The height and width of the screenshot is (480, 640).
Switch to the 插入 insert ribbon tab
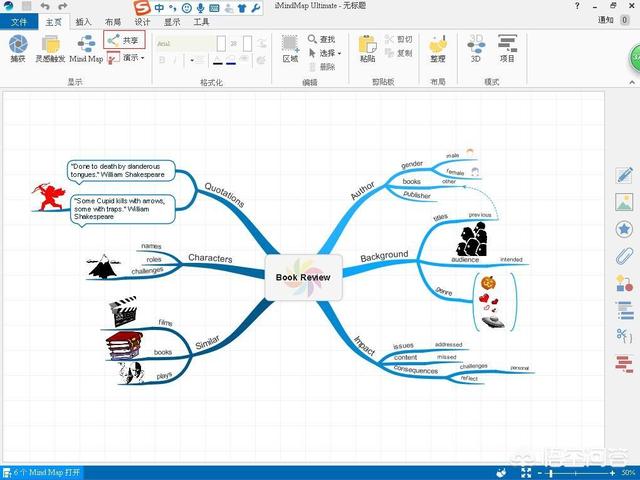tap(84, 21)
